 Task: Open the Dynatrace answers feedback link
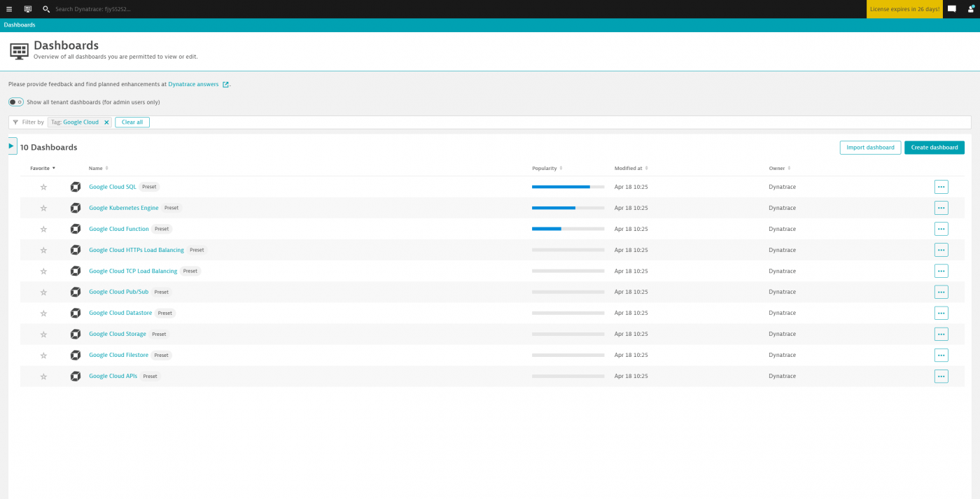[193, 84]
